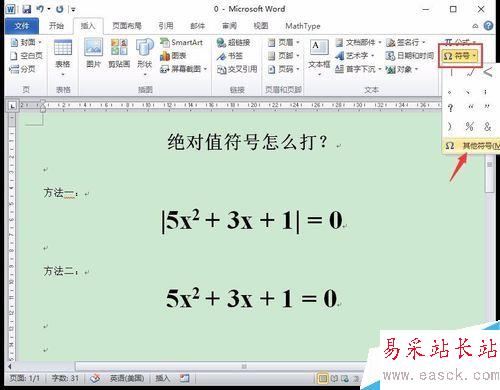Open the 表格 (Table) dropdown
The image size is (500, 390).
click(x=63, y=58)
